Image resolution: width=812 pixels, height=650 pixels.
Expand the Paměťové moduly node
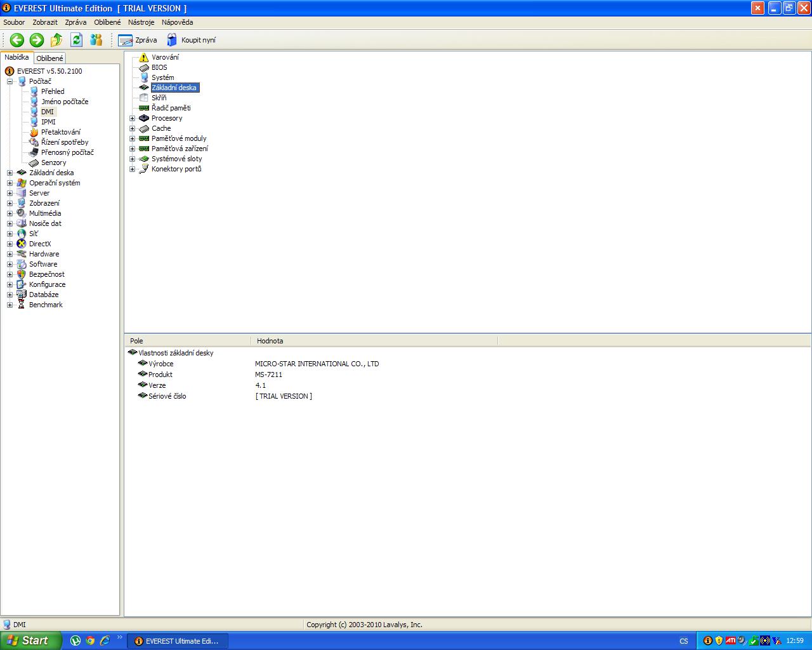point(132,138)
